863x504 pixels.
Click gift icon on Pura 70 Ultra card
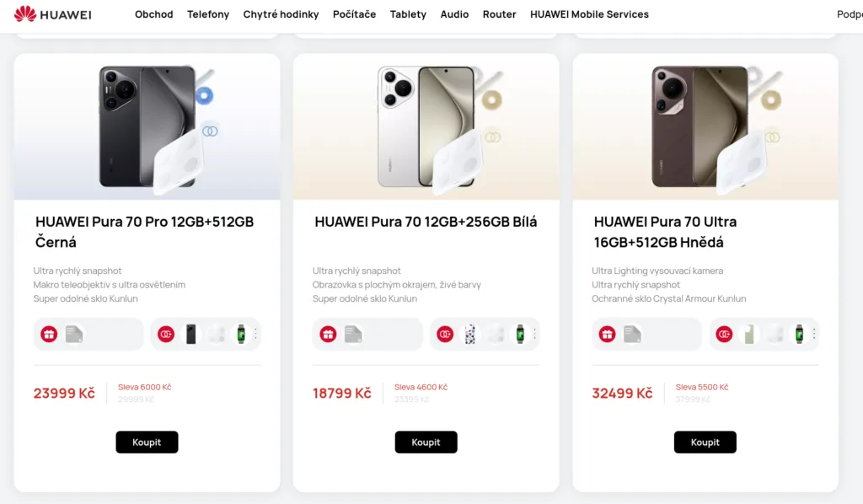pyautogui.click(x=607, y=335)
